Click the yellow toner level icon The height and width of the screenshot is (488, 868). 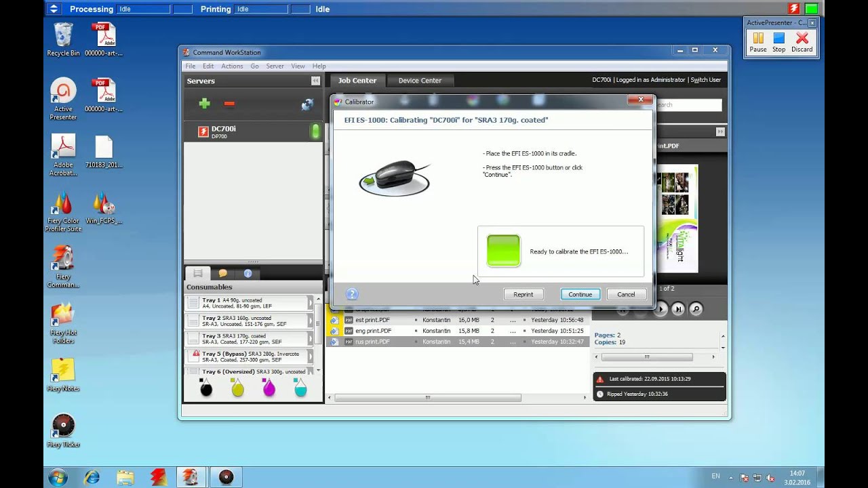coord(237,388)
